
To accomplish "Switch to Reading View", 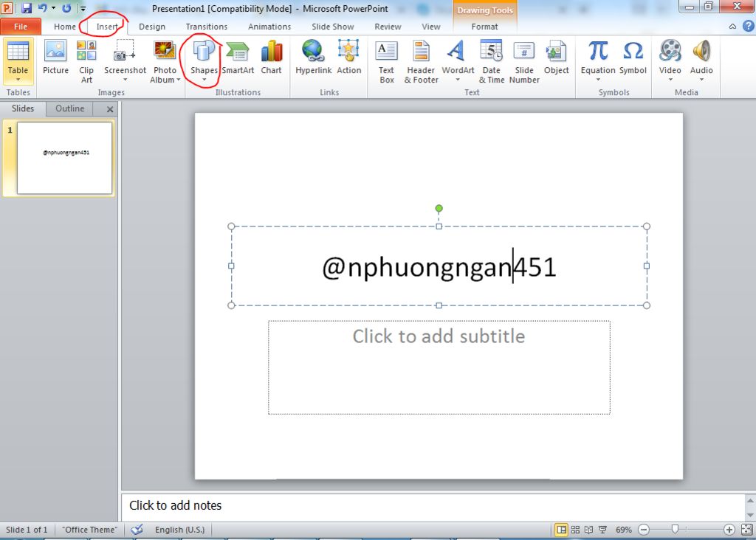I will (x=588, y=530).
